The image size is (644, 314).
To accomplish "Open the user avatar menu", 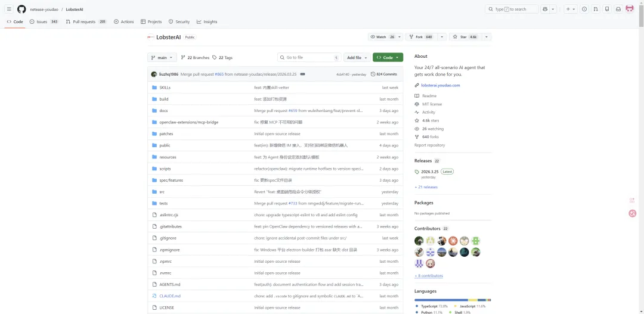I will (630, 9).
